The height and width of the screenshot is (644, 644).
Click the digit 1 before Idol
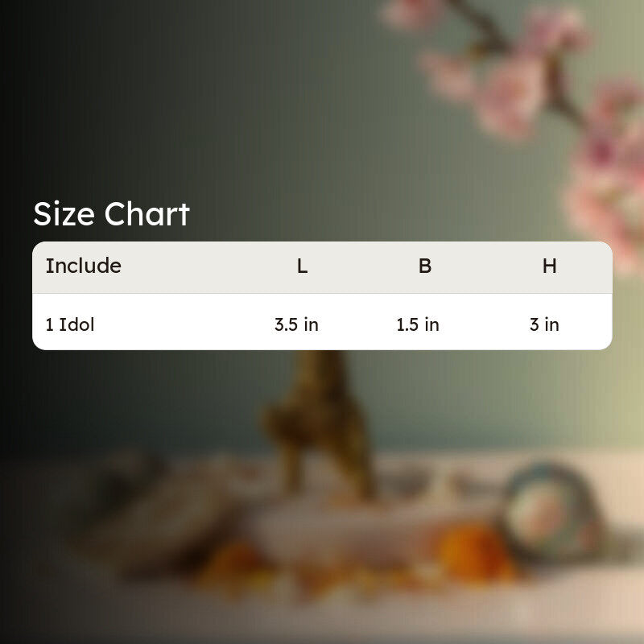click(49, 324)
